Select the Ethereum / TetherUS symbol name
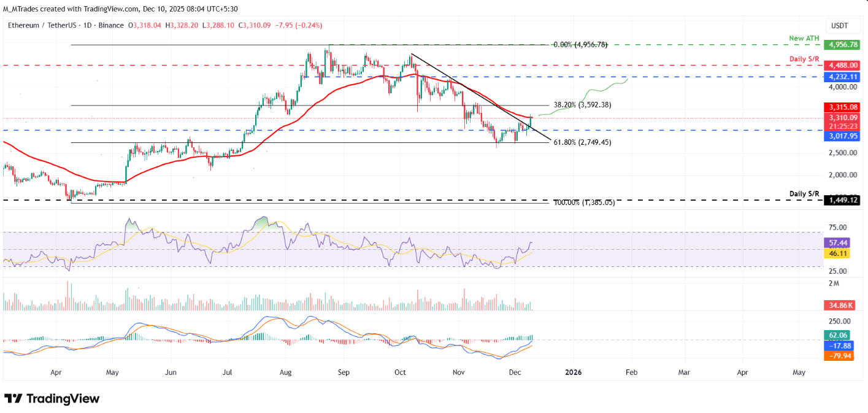This screenshot has height=413, width=868. point(43,25)
